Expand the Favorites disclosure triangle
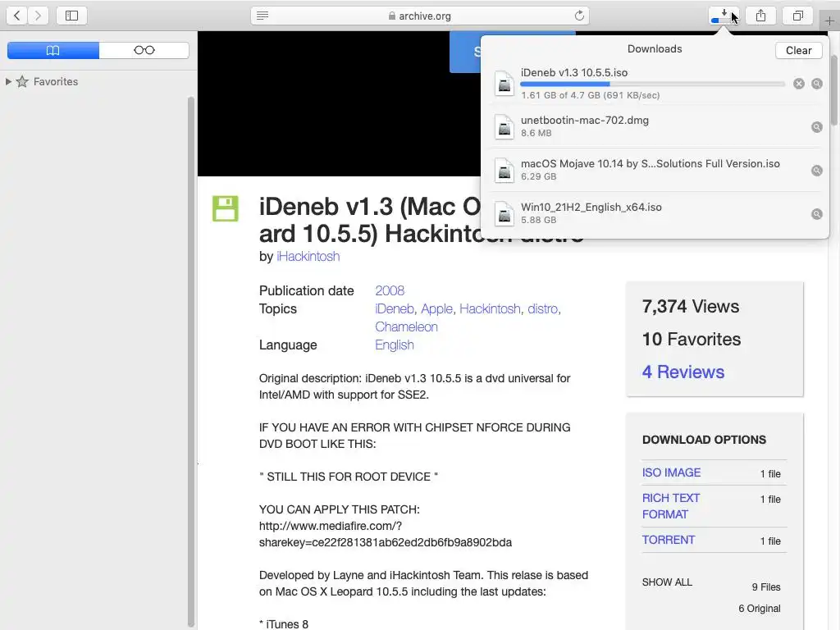This screenshot has height=630, width=840. click(x=8, y=81)
